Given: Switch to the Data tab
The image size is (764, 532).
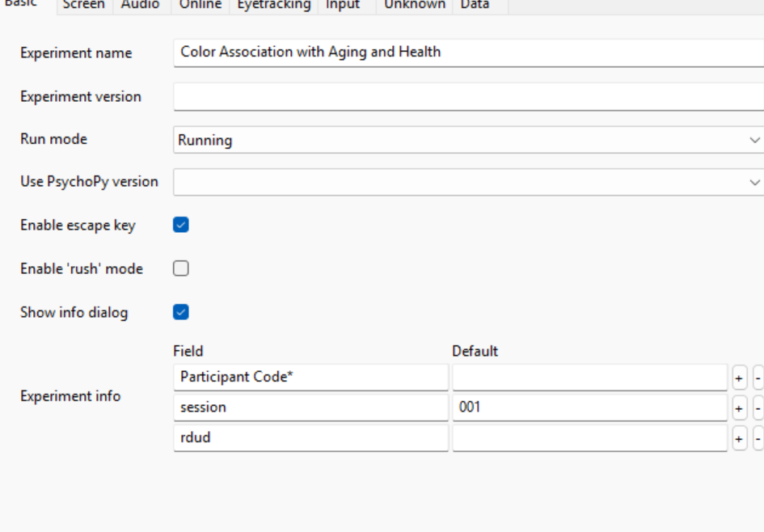Looking at the screenshot, I should [x=475, y=5].
